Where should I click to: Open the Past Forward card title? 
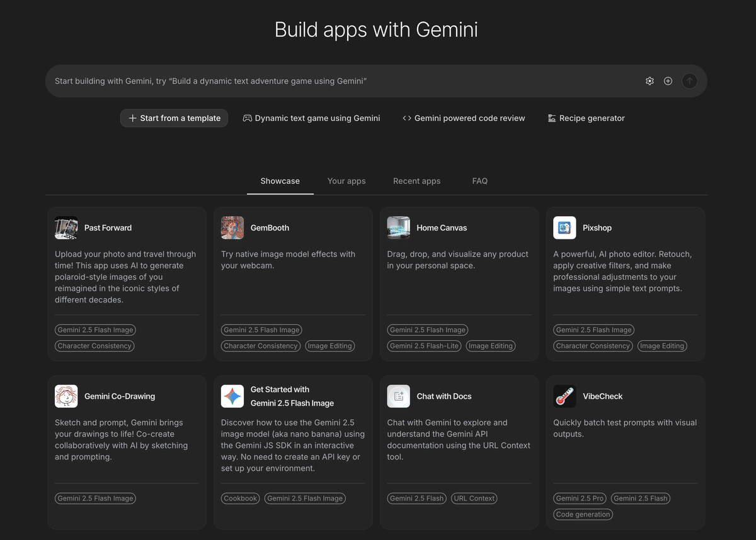click(x=108, y=227)
